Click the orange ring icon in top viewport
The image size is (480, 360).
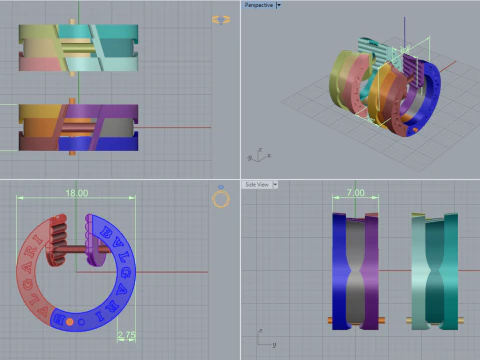tap(221, 20)
